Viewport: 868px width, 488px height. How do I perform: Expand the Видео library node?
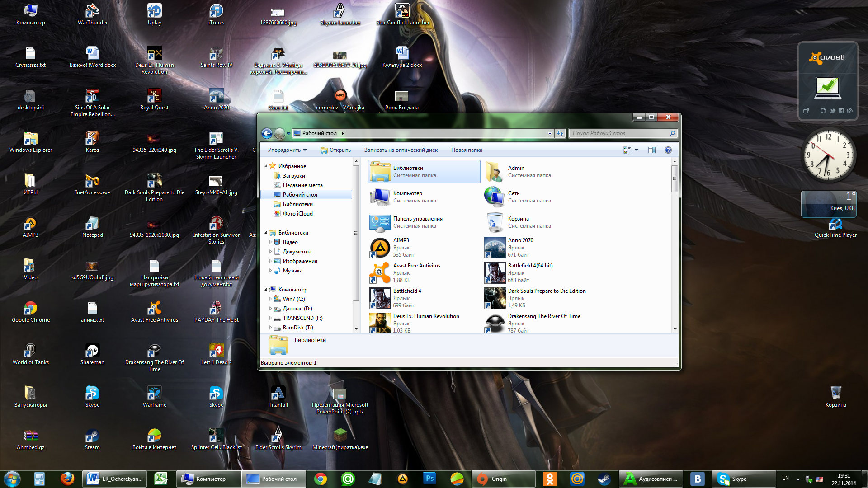coord(270,242)
